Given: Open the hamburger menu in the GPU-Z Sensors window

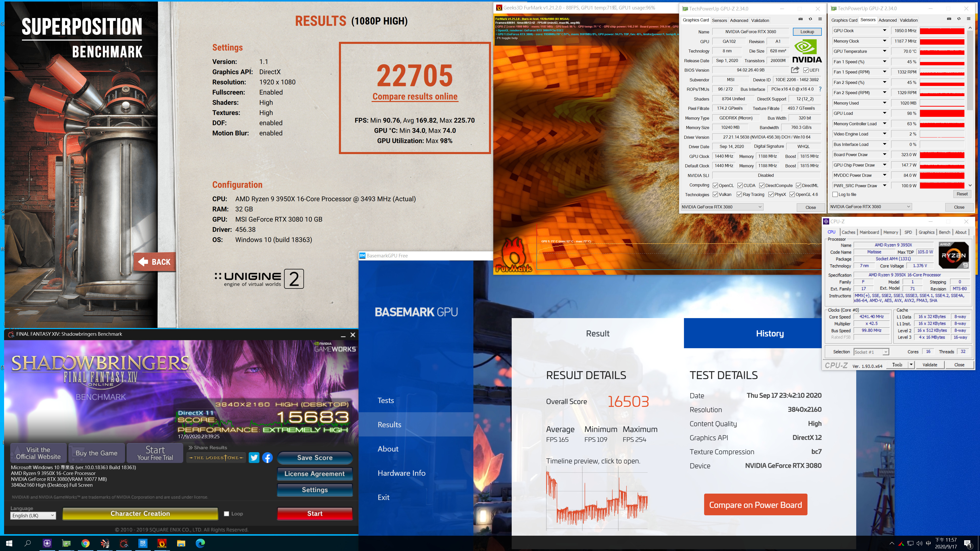Looking at the screenshot, I should pyautogui.click(x=968, y=19).
